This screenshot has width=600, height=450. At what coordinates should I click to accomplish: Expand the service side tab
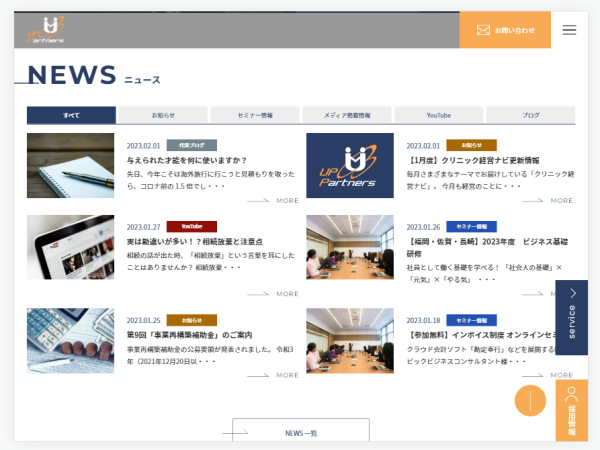[572, 318]
